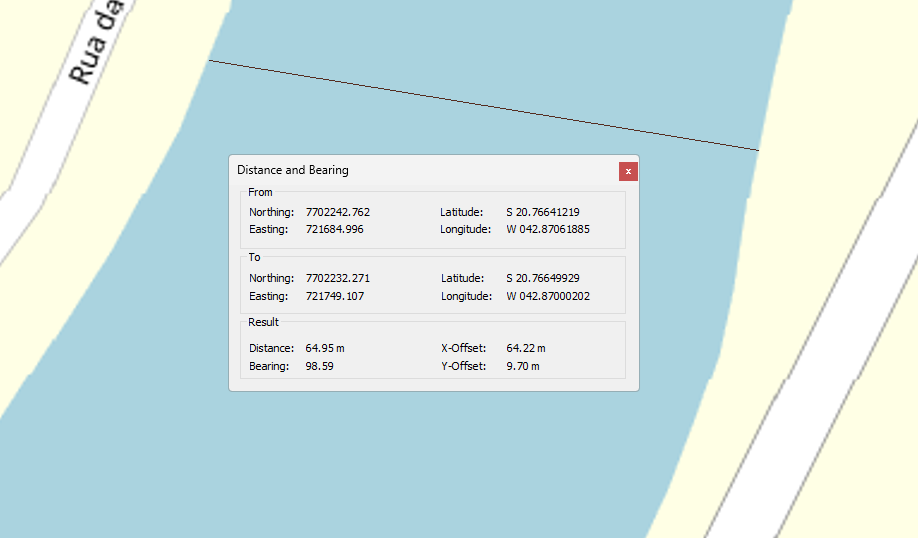Click the From Longitude value W 042.87061885

coord(548,229)
